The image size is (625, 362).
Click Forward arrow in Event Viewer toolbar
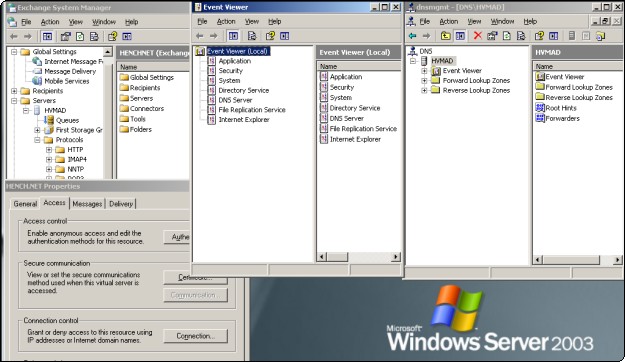coord(214,36)
